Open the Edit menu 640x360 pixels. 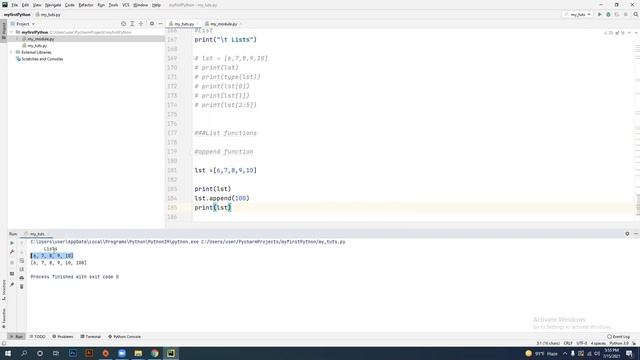coord(25,5)
